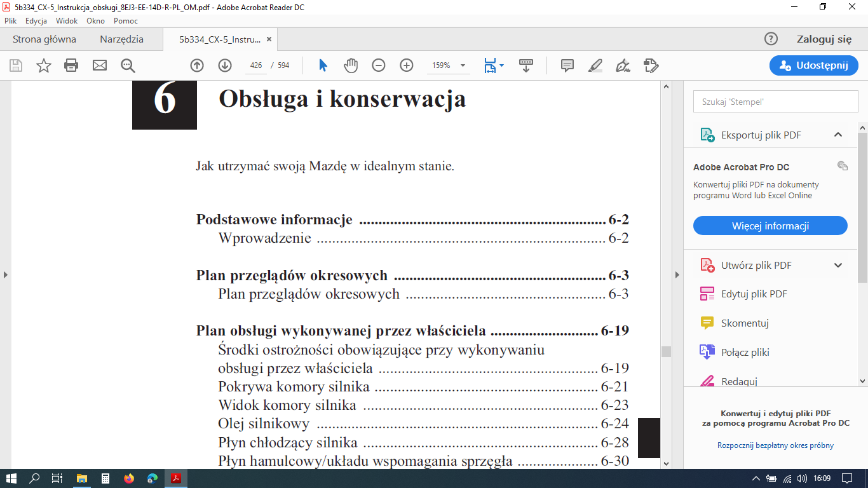The height and width of the screenshot is (488, 868).
Task: Click Rozpocznij bezpłatny okres próbny link
Action: [x=775, y=445]
